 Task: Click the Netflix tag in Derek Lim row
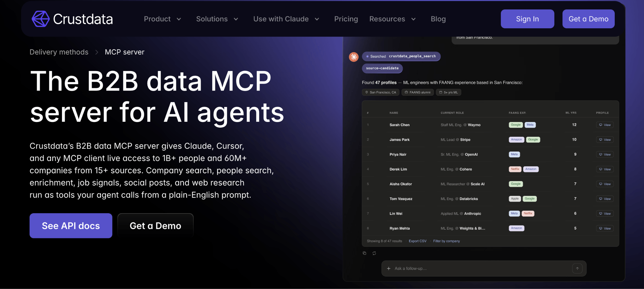click(x=515, y=169)
